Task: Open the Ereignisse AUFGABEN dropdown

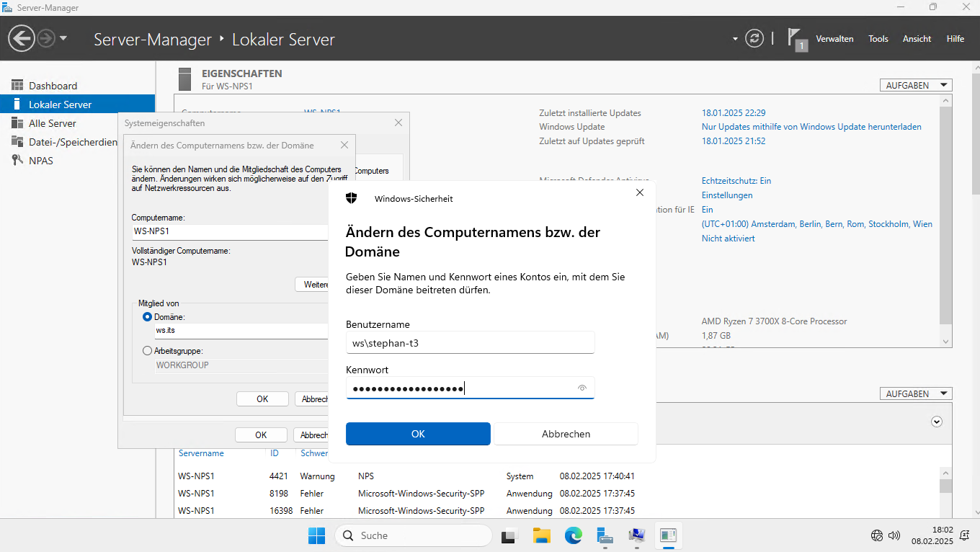Action: pos(916,393)
